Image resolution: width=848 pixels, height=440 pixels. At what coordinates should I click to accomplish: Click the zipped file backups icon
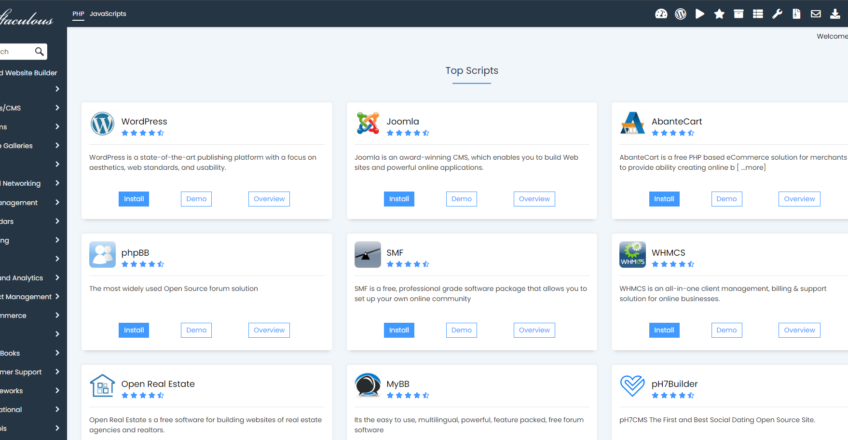coord(796,14)
